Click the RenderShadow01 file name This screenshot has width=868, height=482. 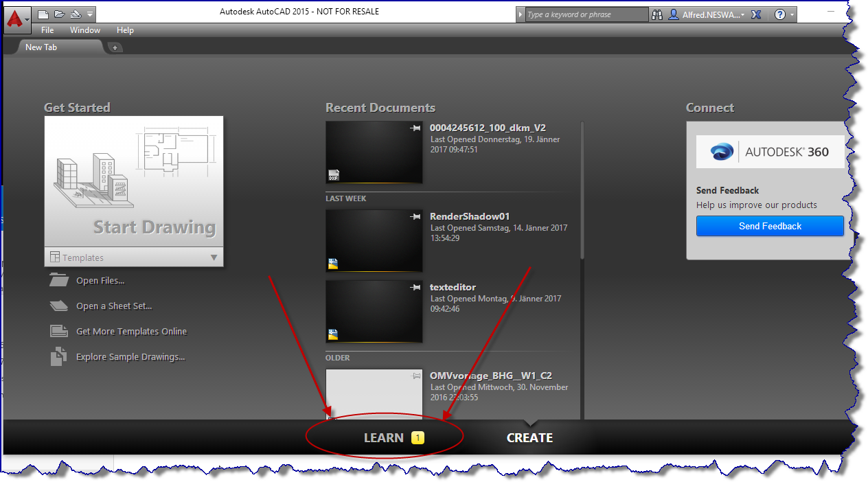(x=470, y=216)
